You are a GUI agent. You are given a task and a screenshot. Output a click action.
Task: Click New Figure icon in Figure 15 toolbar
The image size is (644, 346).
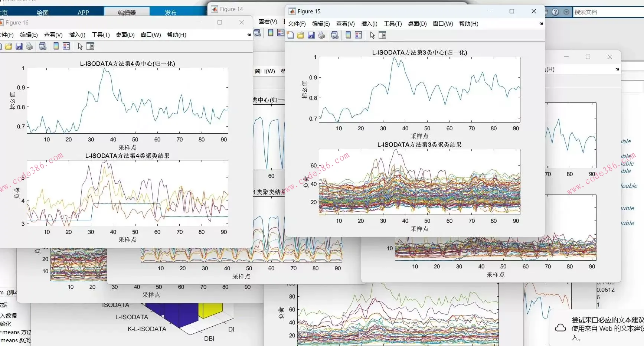pyautogui.click(x=290, y=35)
